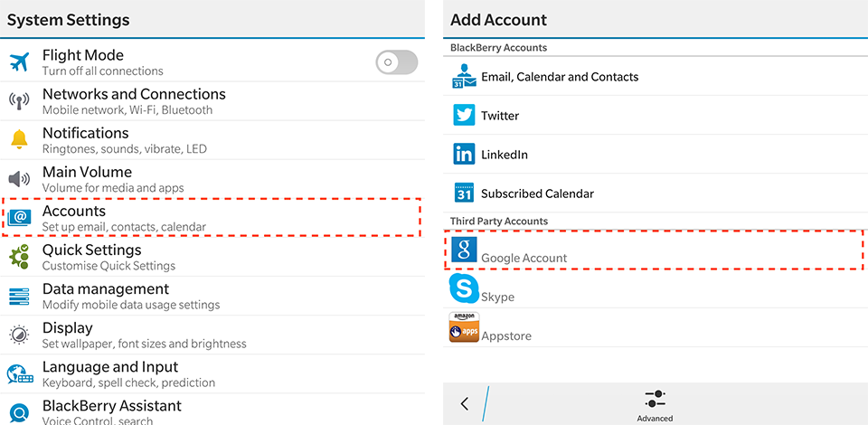The width and height of the screenshot is (868, 425).
Task: Click the Notifications bell icon
Action: point(19,140)
